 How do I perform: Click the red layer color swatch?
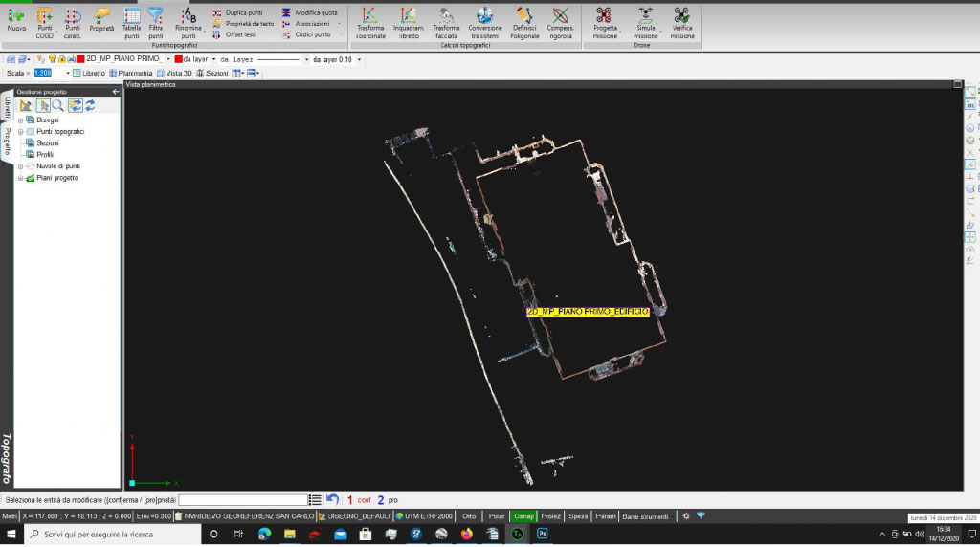81,59
